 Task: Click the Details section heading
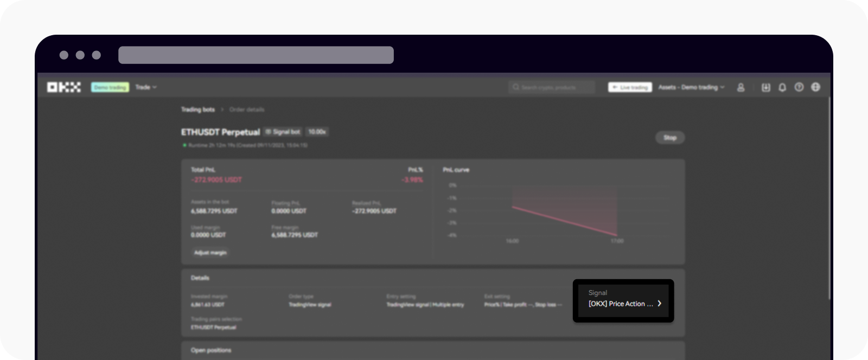pyautogui.click(x=200, y=278)
